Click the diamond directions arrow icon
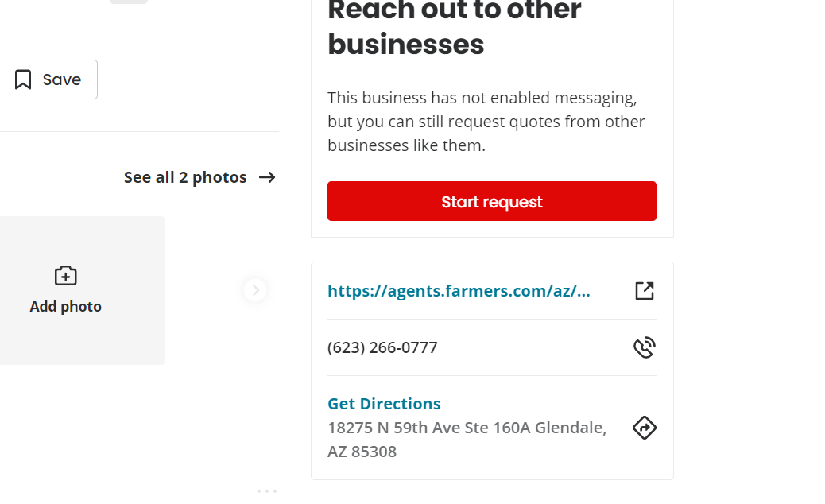 tap(645, 428)
